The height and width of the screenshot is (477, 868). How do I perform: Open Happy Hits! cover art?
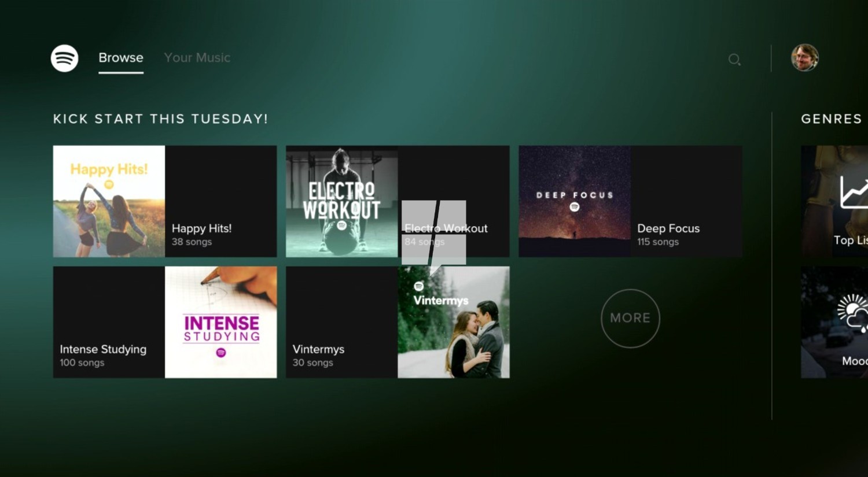point(109,201)
